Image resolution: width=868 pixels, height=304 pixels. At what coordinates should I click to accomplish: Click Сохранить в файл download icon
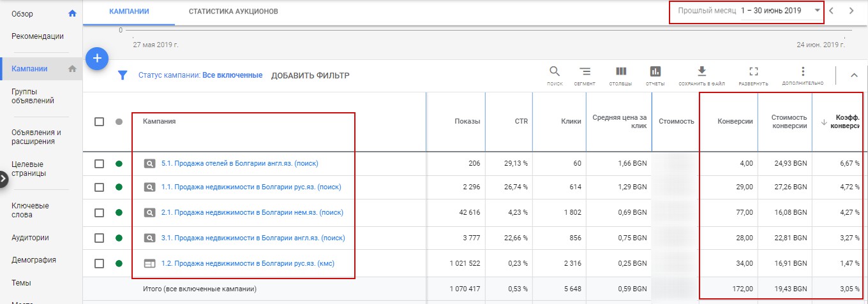[x=702, y=71]
